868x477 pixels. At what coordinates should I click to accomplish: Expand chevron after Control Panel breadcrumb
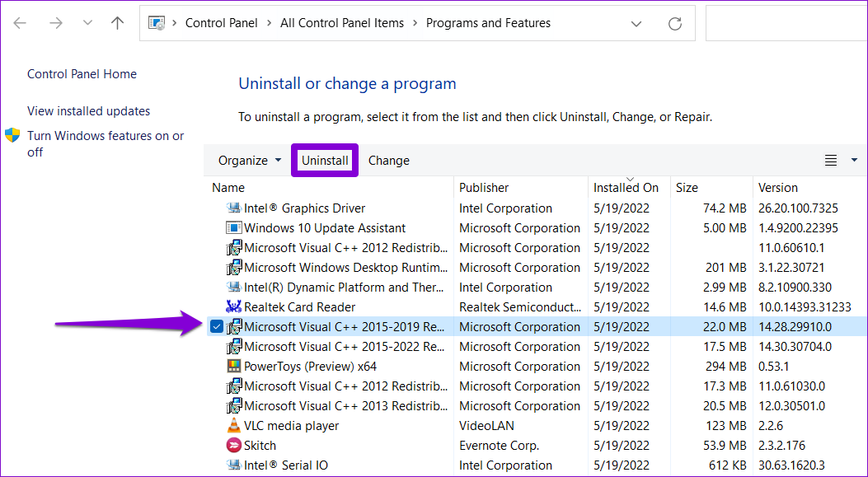[269, 23]
